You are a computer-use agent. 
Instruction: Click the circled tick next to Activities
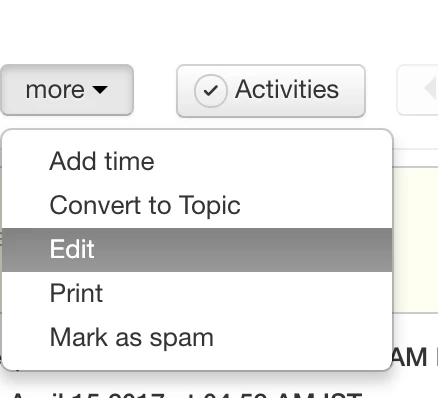(211, 91)
